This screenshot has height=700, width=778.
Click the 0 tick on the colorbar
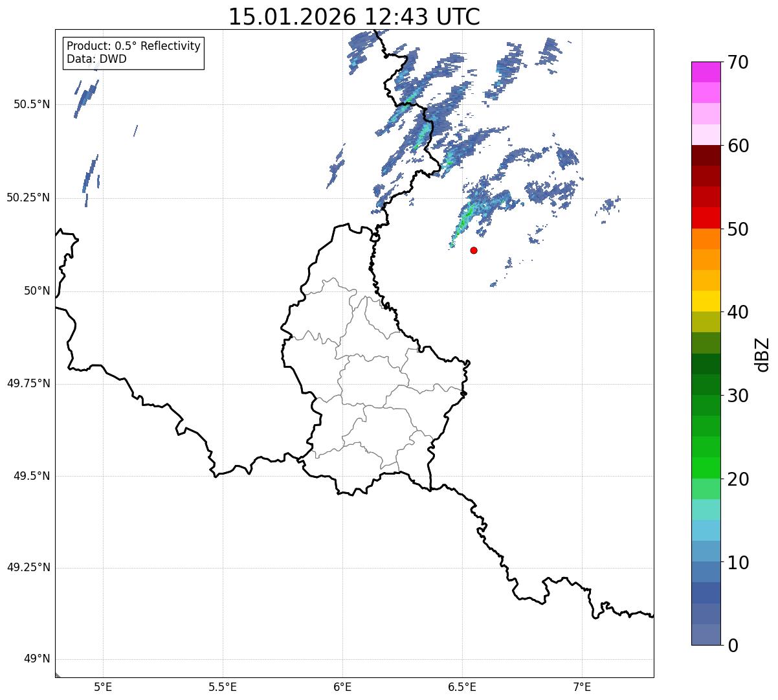(x=732, y=646)
